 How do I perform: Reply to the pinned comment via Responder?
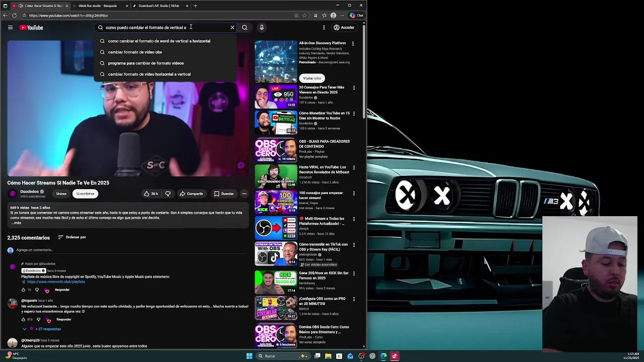pos(62,290)
